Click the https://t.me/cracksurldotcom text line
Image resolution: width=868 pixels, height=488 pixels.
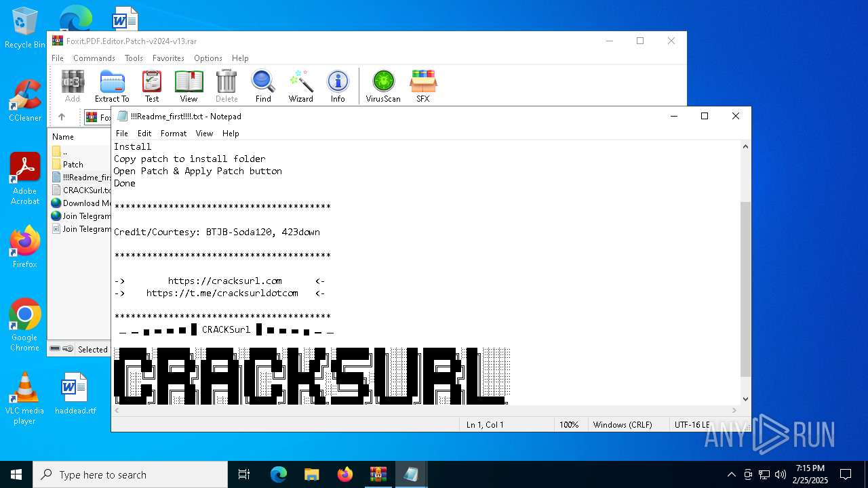point(222,293)
